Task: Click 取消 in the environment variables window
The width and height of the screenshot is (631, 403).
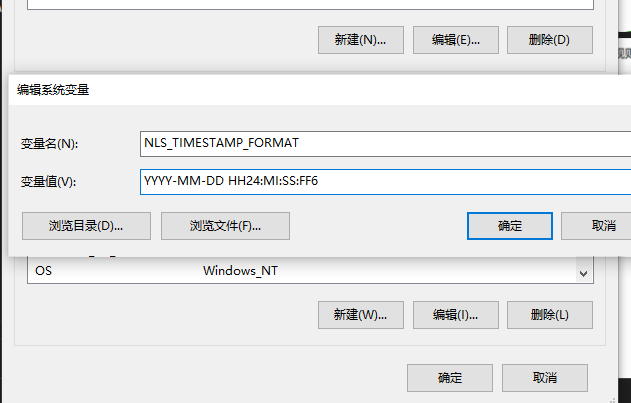Action: pyautogui.click(x=545, y=378)
